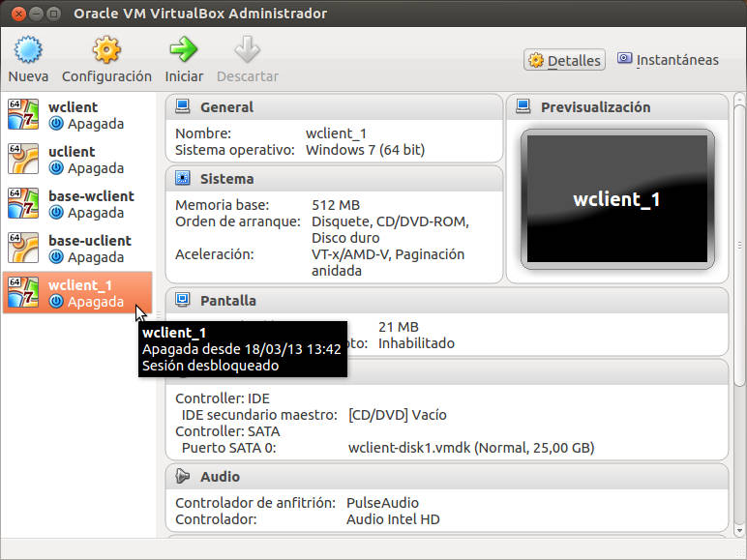
Task: Switch to the Instantáneas view
Action: (668, 60)
